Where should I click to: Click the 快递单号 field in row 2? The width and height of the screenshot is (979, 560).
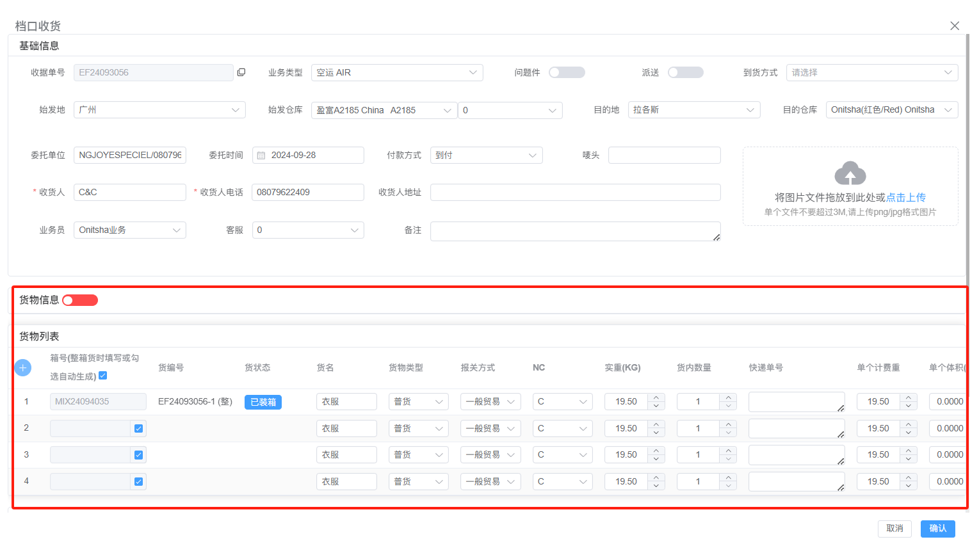(x=797, y=428)
